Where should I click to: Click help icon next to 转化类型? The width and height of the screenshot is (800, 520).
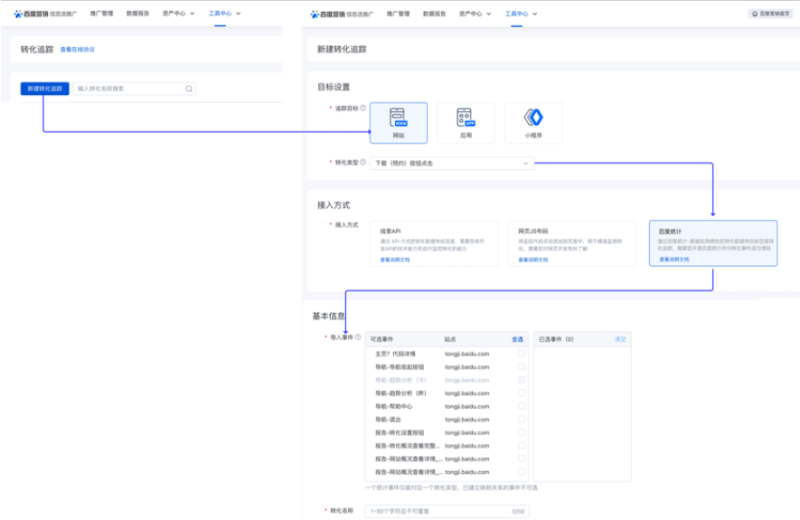point(363,162)
